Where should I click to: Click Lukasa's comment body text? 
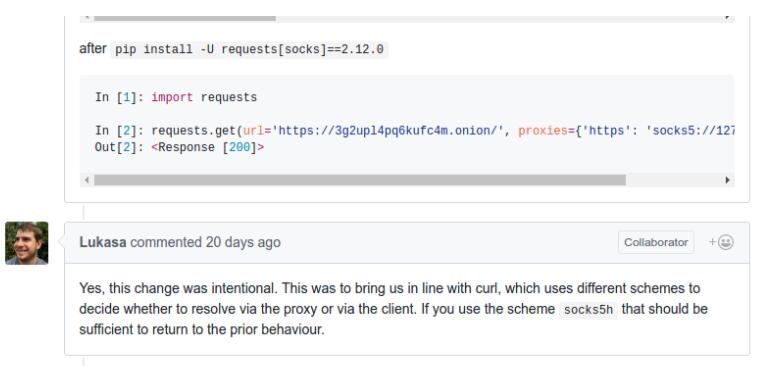[x=394, y=309]
